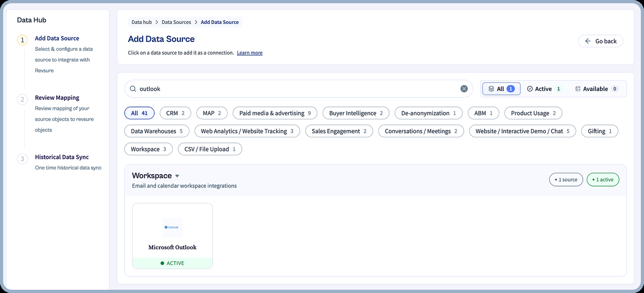Filter by Product Usage category
Image resolution: width=644 pixels, height=293 pixels.
(534, 113)
